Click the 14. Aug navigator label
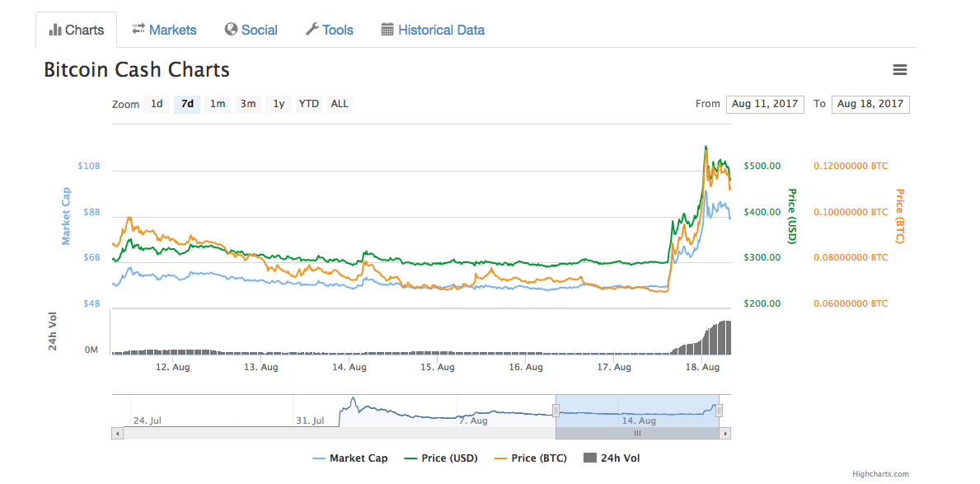This screenshot has height=484, width=980. [639, 421]
